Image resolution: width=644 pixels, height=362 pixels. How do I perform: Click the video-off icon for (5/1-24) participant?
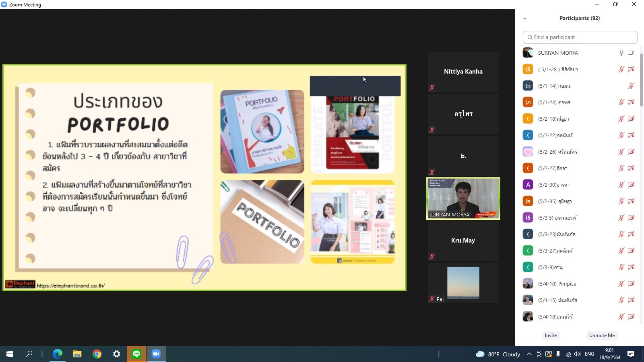pos(631,102)
